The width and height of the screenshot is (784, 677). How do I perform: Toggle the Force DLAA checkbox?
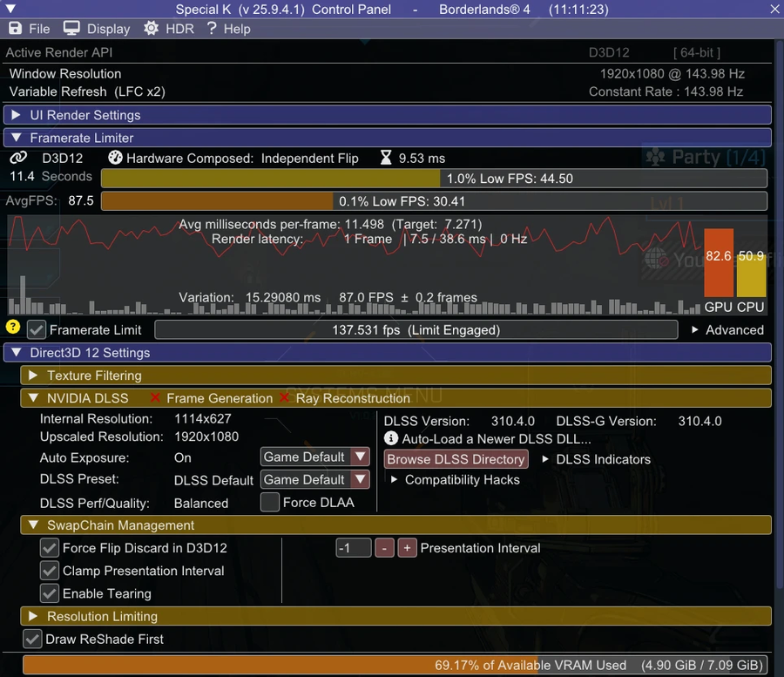[270, 503]
